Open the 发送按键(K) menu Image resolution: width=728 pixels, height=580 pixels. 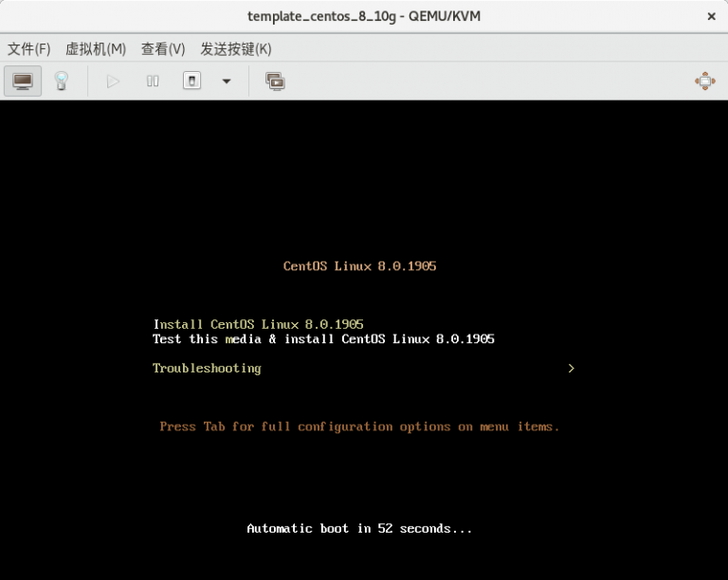click(236, 48)
